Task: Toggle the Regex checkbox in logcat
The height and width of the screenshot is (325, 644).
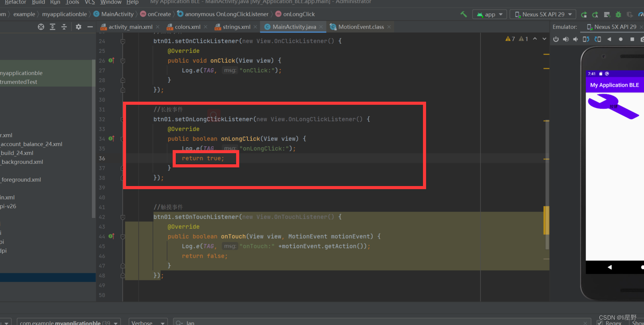Action: tap(600, 323)
